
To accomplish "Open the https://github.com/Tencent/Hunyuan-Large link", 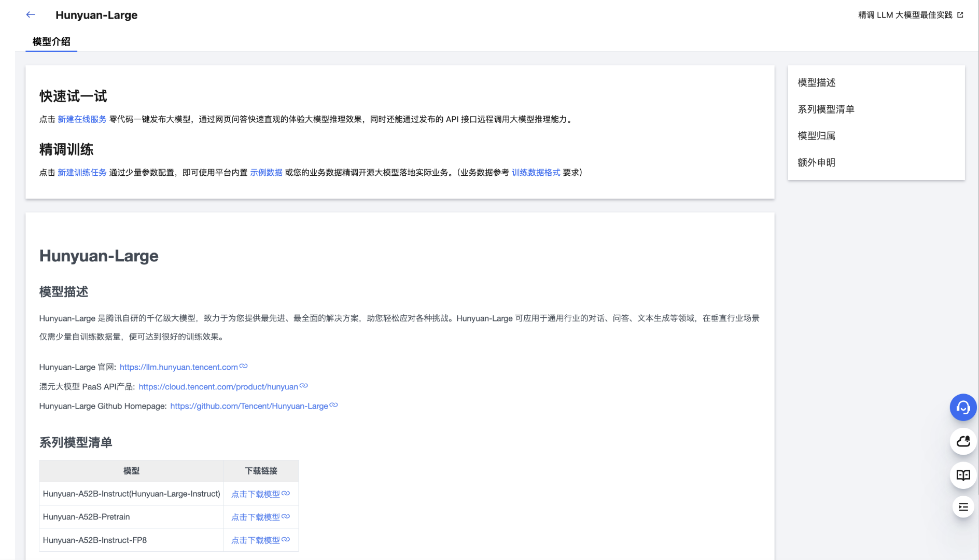I will click(x=249, y=406).
